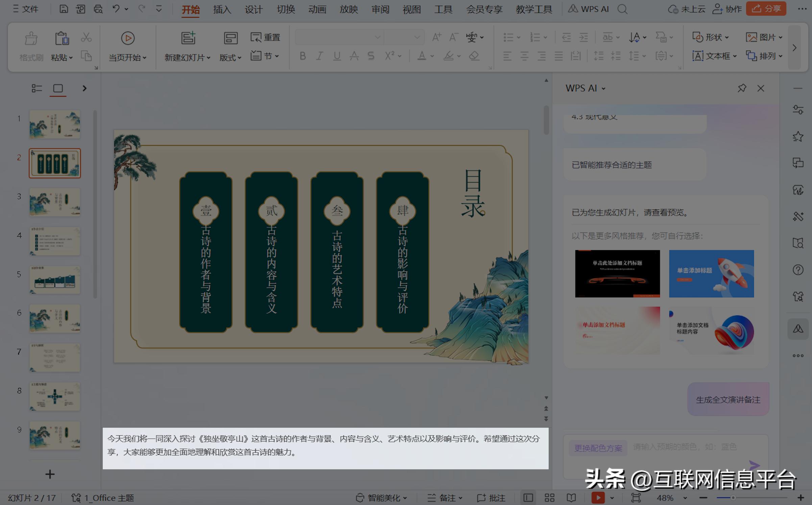Open the help question-mark icon in right sidebar
Screen dimensions: 812x505
(x=798, y=270)
